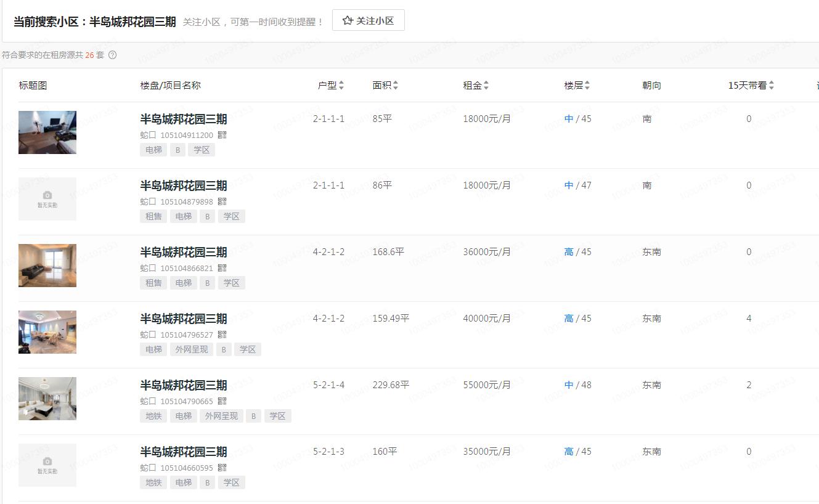Click the 外网呈现 tag on listing 105104796527
The width and height of the screenshot is (819, 504).
(192, 349)
